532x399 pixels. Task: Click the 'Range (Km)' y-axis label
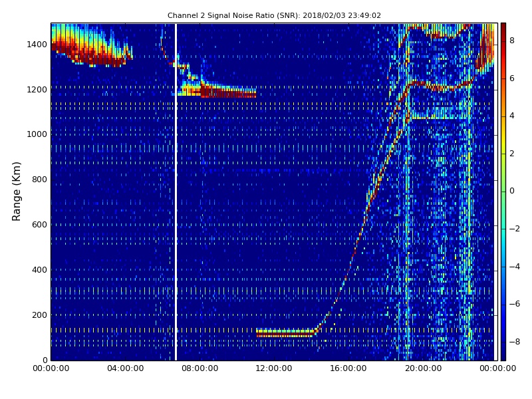16,192
